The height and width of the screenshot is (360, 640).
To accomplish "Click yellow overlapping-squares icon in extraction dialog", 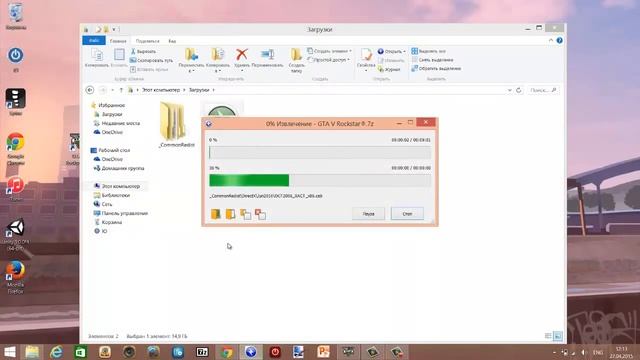I will coord(245,214).
